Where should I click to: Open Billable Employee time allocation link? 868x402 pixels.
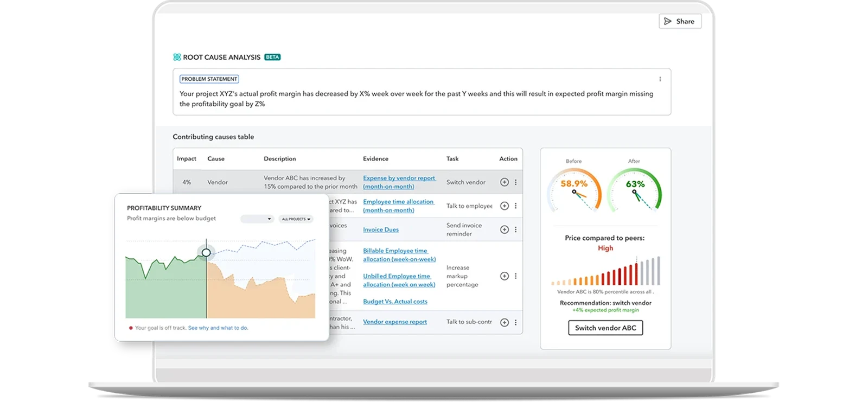tap(399, 255)
